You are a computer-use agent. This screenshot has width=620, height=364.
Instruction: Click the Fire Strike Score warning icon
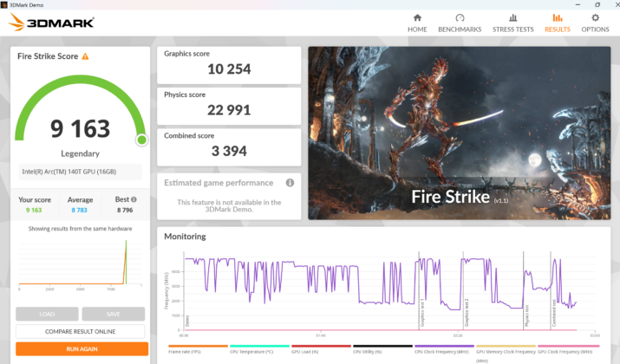[x=85, y=56]
